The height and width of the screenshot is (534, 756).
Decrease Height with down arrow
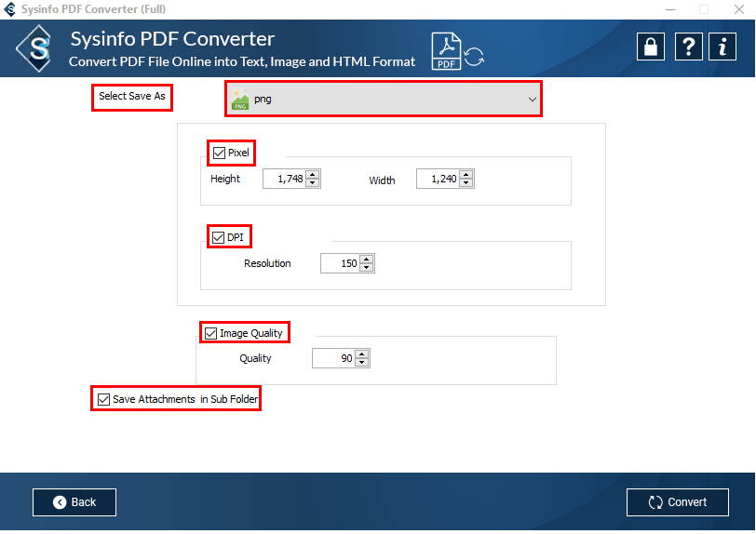313,182
